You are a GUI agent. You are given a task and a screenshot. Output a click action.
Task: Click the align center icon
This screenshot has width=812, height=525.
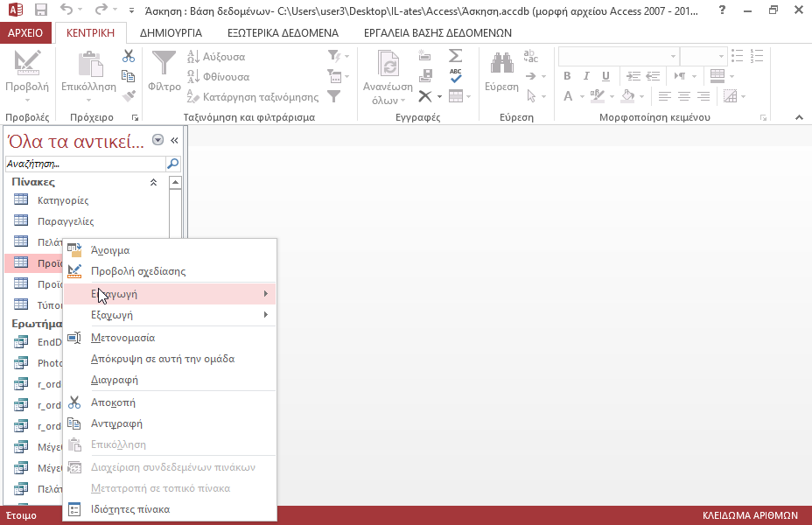pyautogui.click(x=684, y=96)
